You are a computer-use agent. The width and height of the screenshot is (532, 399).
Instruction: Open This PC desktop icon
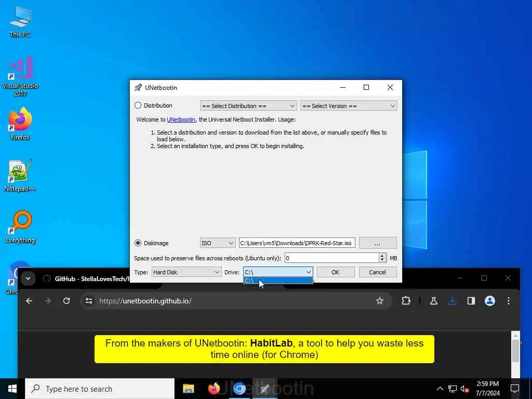point(20,21)
